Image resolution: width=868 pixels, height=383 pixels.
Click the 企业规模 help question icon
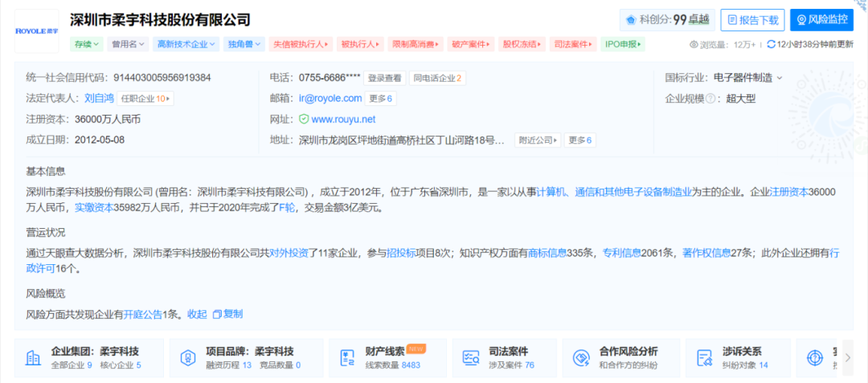(710, 99)
